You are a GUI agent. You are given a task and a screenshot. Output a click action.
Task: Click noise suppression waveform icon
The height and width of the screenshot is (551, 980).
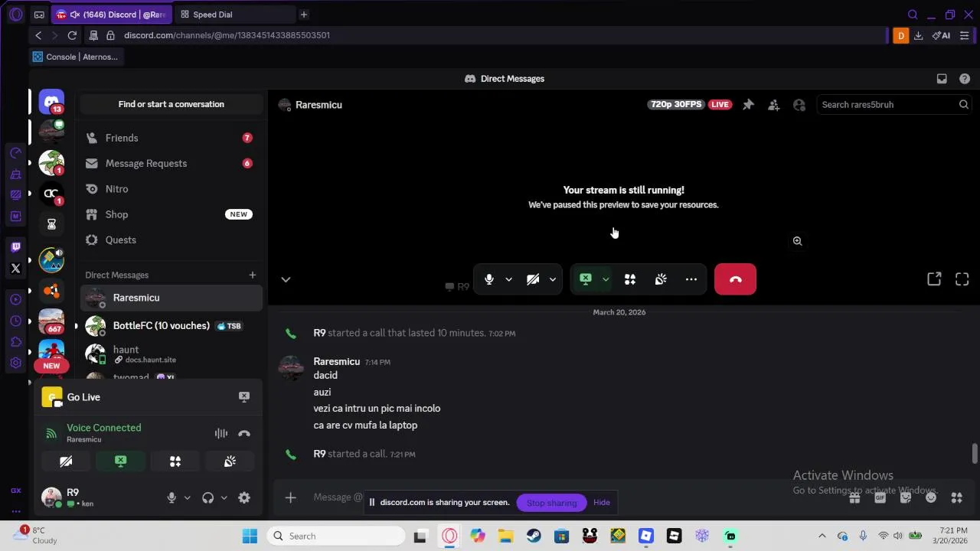[221, 434]
